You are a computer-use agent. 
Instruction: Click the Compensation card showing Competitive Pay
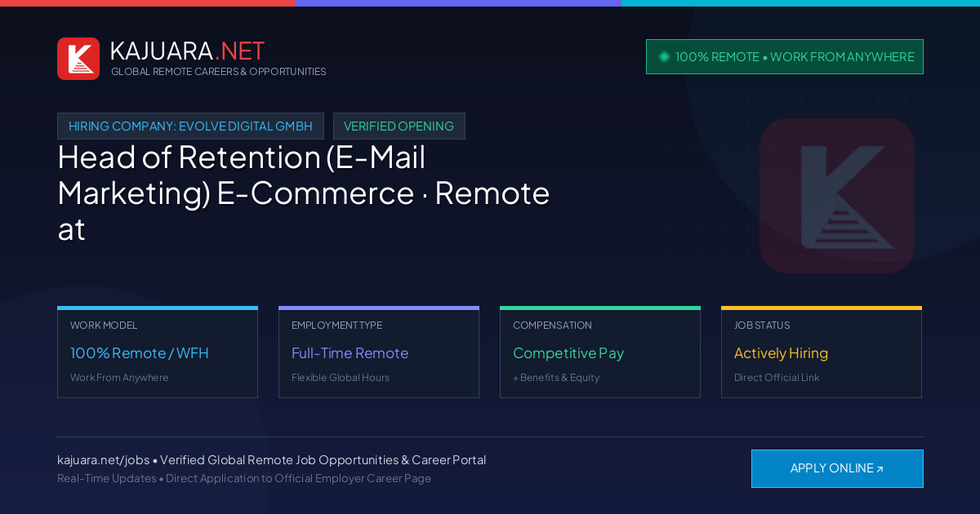[x=600, y=352]
